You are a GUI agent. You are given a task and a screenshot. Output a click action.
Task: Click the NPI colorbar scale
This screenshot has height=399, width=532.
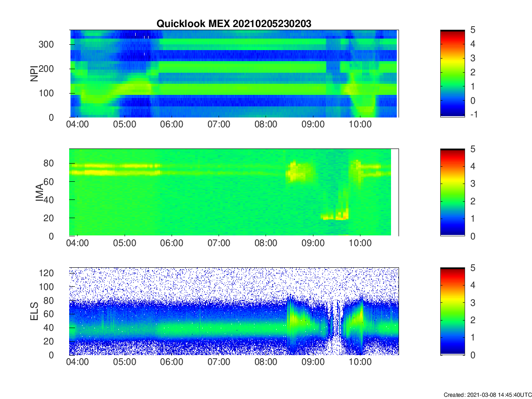point(452,74)
